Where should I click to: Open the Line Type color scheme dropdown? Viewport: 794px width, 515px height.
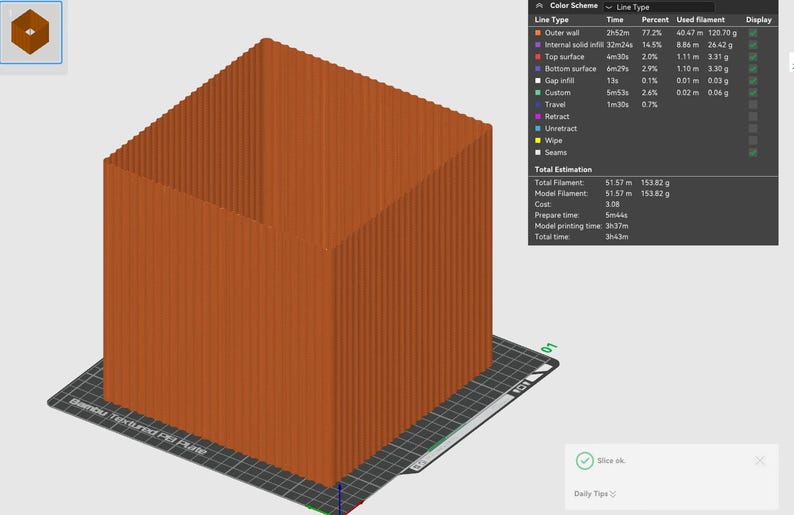point(659,7)
